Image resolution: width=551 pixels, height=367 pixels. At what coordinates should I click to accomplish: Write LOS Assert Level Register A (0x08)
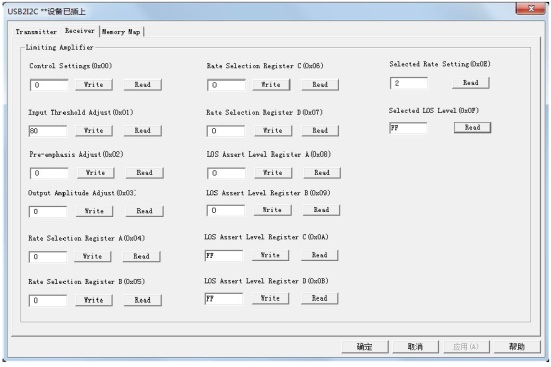(x=273, y=173)
